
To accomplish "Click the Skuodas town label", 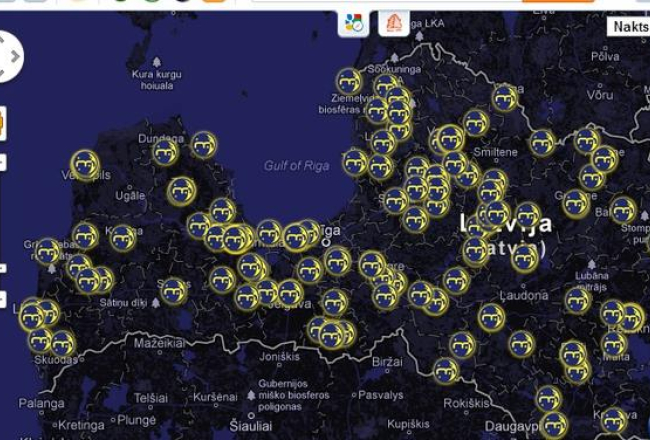I will click(56, 360).
